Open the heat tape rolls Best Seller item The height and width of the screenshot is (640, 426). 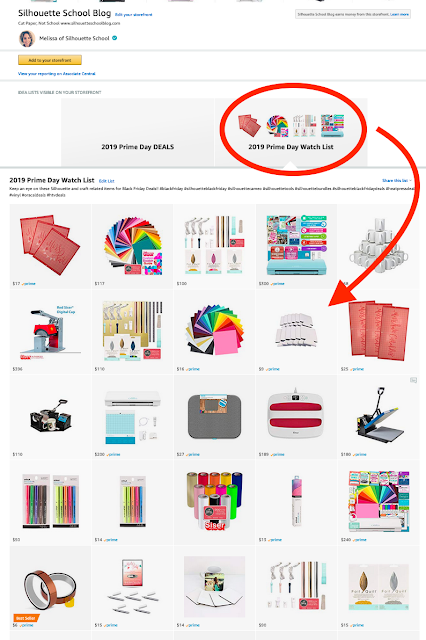pos(51,588)
